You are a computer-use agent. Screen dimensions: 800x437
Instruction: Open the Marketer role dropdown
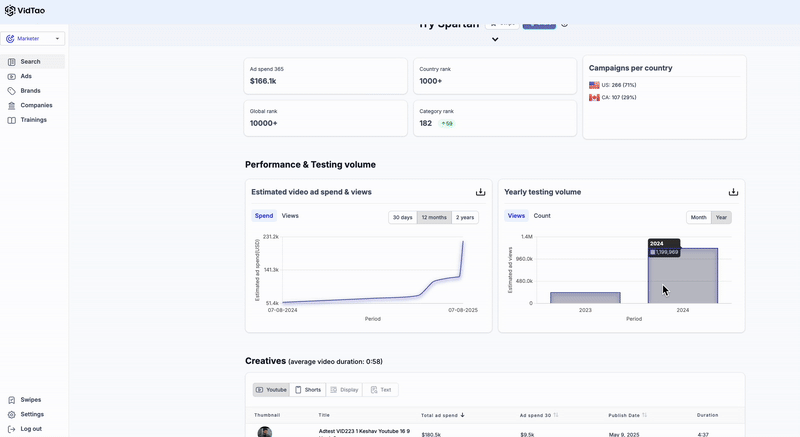pos(33,39)
